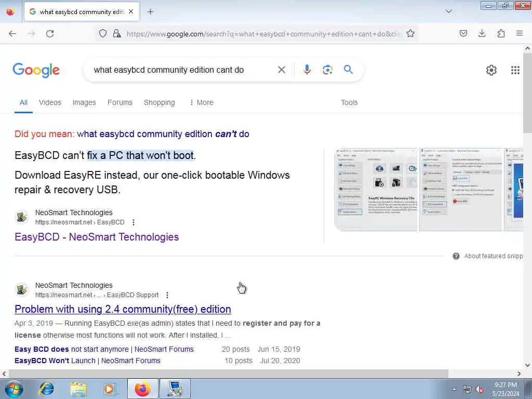Bookmark this page with the star
The height and width of the screenshot is (399, 532).
click(x=410, y=33)
